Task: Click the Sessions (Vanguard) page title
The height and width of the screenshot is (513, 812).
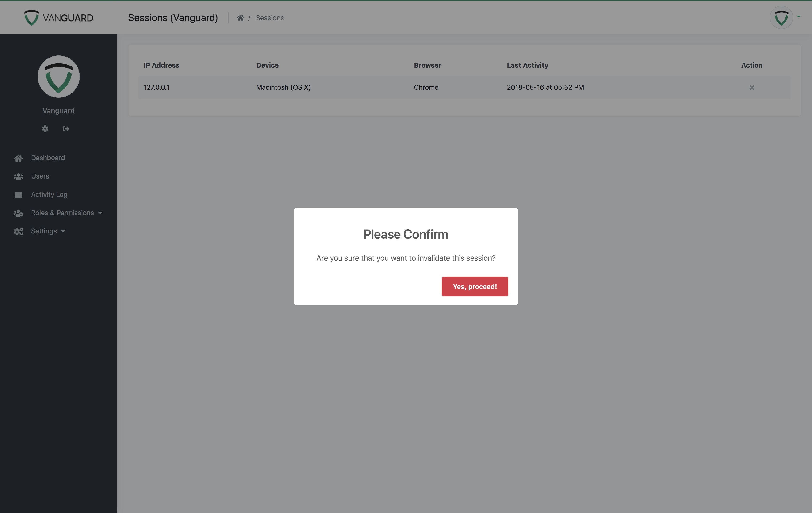Action: click(173, 18)
